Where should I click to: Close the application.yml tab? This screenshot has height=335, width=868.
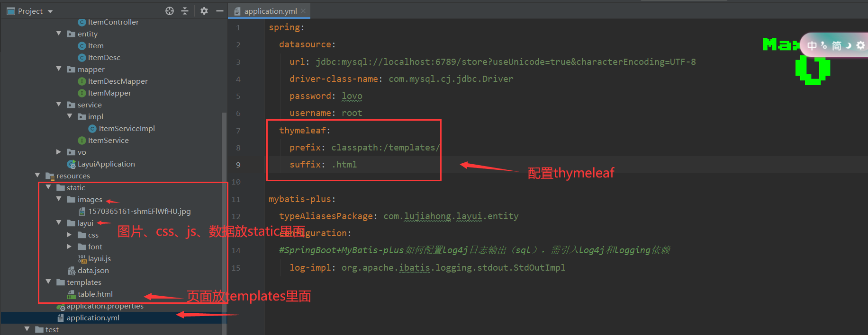303,11
